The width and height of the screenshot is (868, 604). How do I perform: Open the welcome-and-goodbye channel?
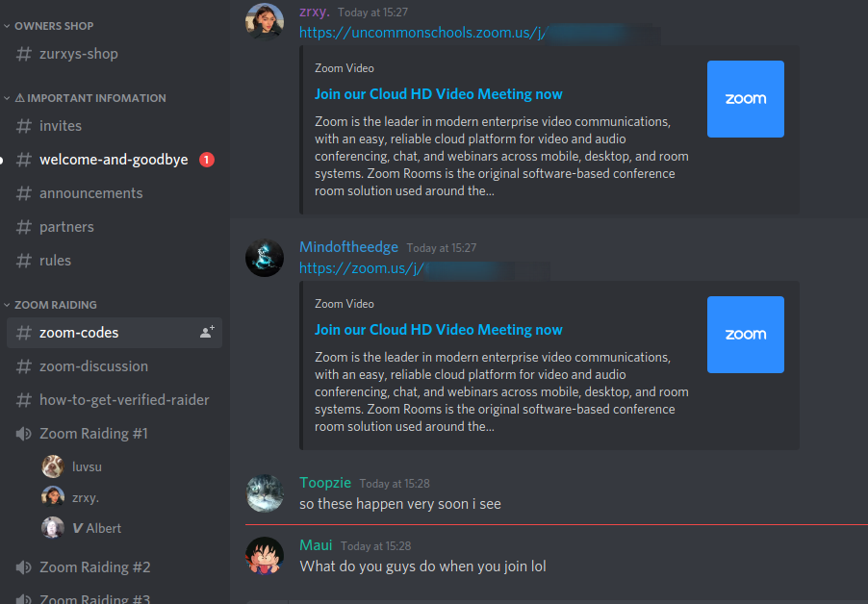click(x=114, y=160)
